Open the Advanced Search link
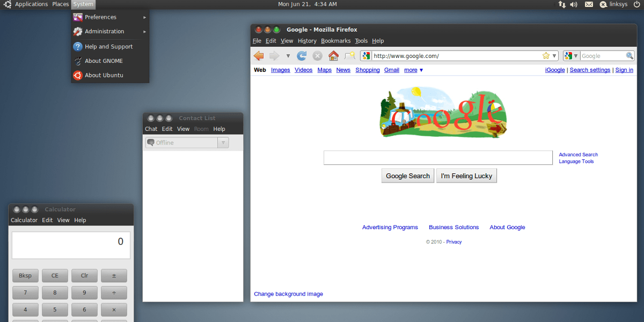Image resolution: width=644 pixels, height=322 pixels. [579, 155]
